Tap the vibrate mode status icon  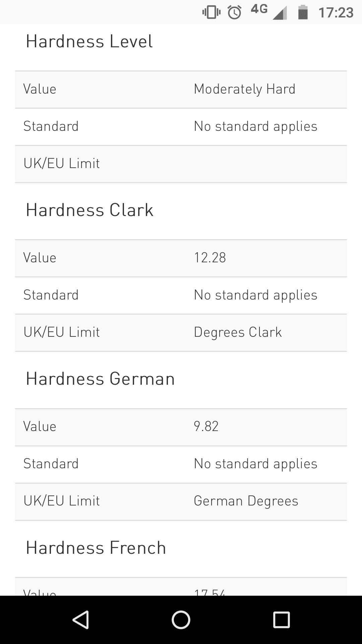(x=212, y=12)
